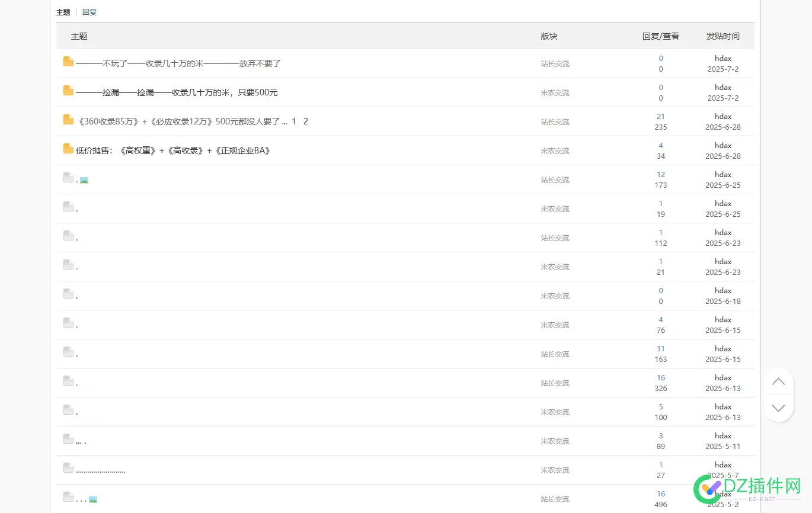Click the image attachment icon in the fifth row
This screenshot has width=812, height=513.
pos(84,179)
